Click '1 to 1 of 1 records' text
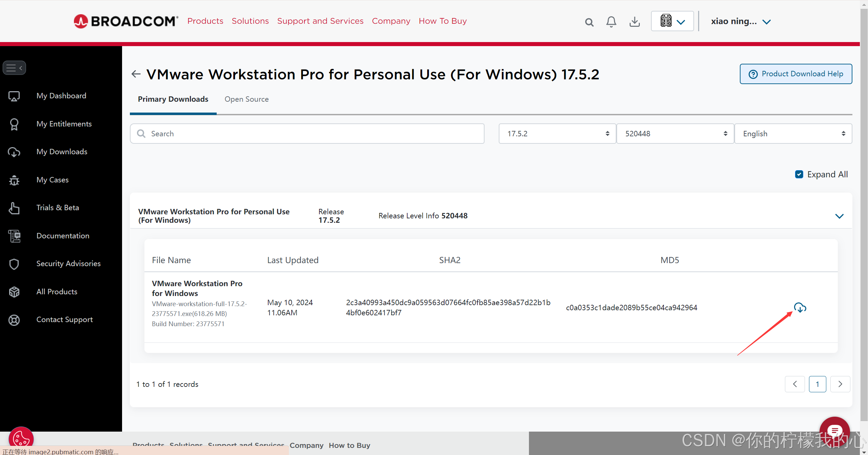Screen dimensions: 868x455 coord(167,384)
